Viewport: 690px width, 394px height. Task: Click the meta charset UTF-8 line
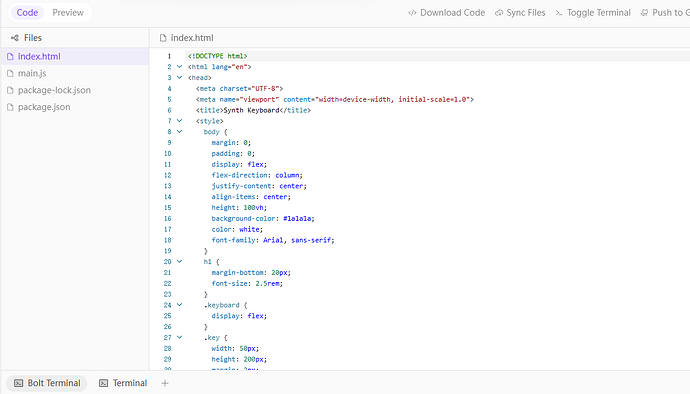pos(239,88)
